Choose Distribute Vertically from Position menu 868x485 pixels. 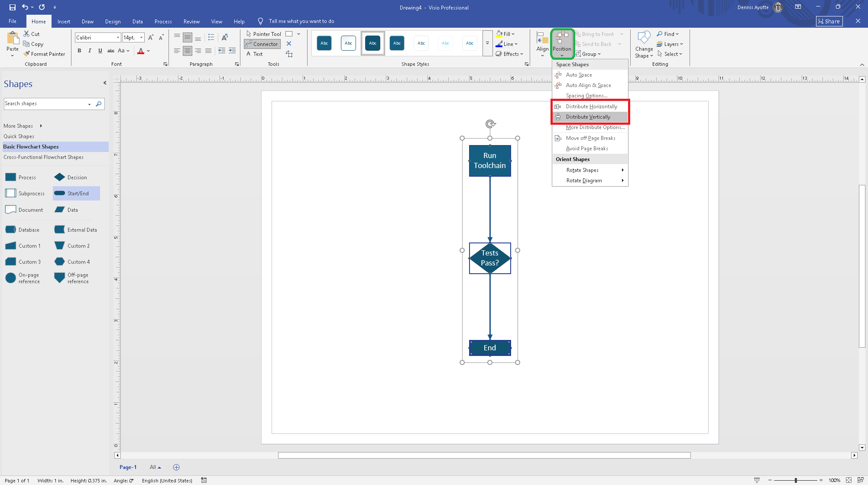(590, 117)
